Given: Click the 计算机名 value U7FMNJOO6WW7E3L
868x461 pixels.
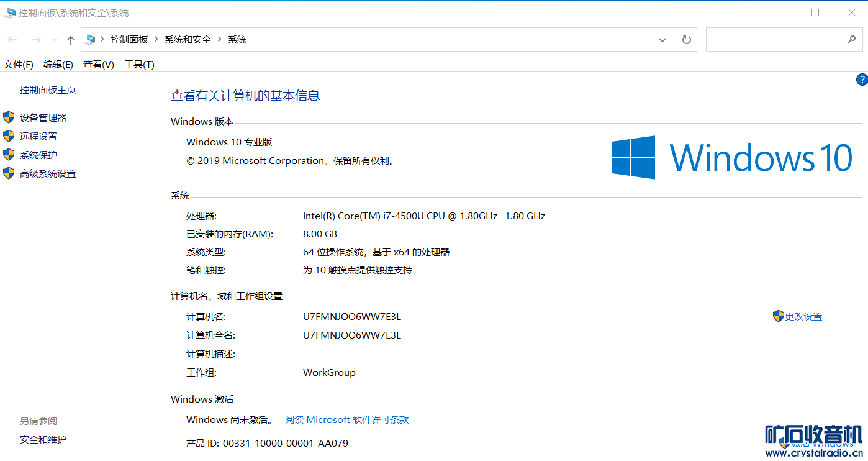Looking at the screenshot, I should click(352, 317).
